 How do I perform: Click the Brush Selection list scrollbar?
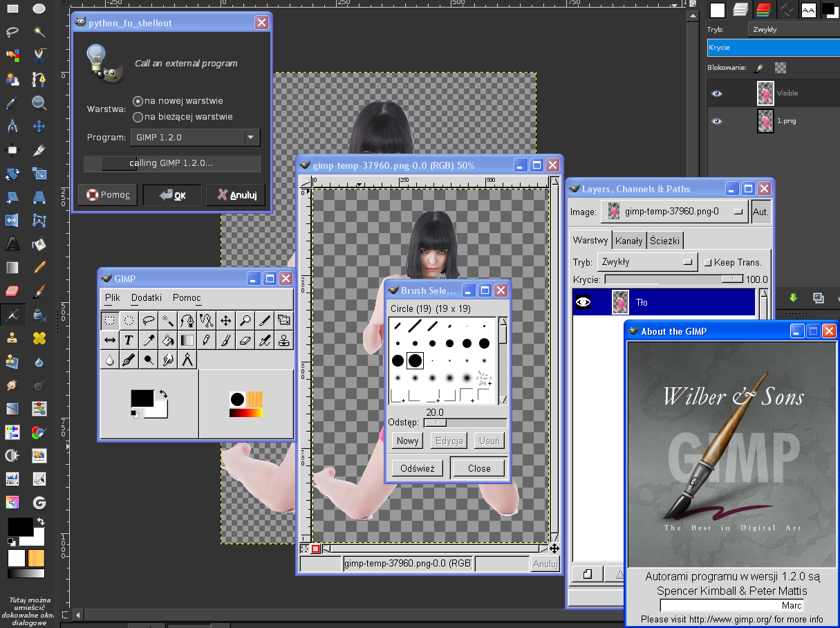[503, 360]
